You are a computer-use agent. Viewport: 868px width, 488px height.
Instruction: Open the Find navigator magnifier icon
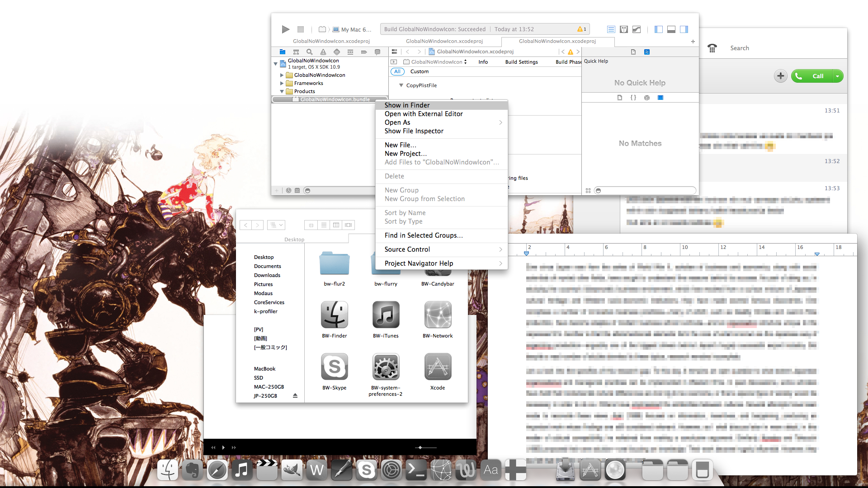click(x=309, y=52)
